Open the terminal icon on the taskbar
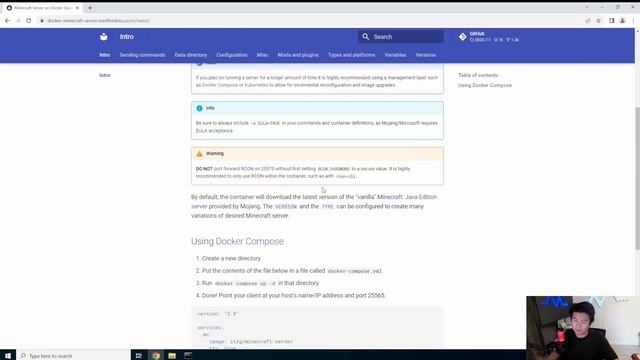640x360 pixels. pos(188,356)
